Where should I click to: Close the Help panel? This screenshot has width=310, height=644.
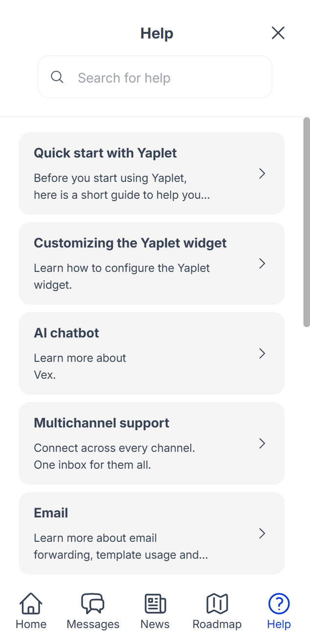(x=278, y=33)
